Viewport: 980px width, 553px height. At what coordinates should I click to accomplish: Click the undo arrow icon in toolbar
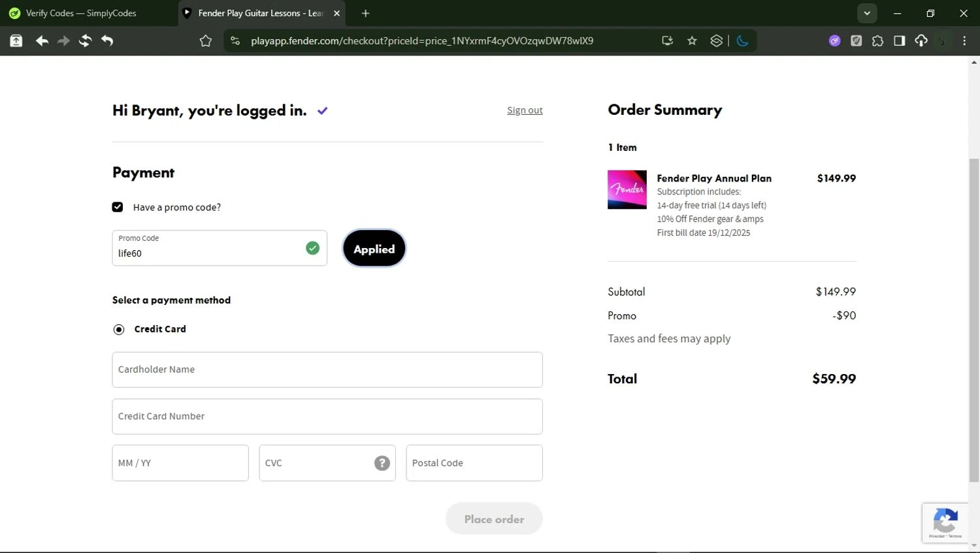coord(107,41)
